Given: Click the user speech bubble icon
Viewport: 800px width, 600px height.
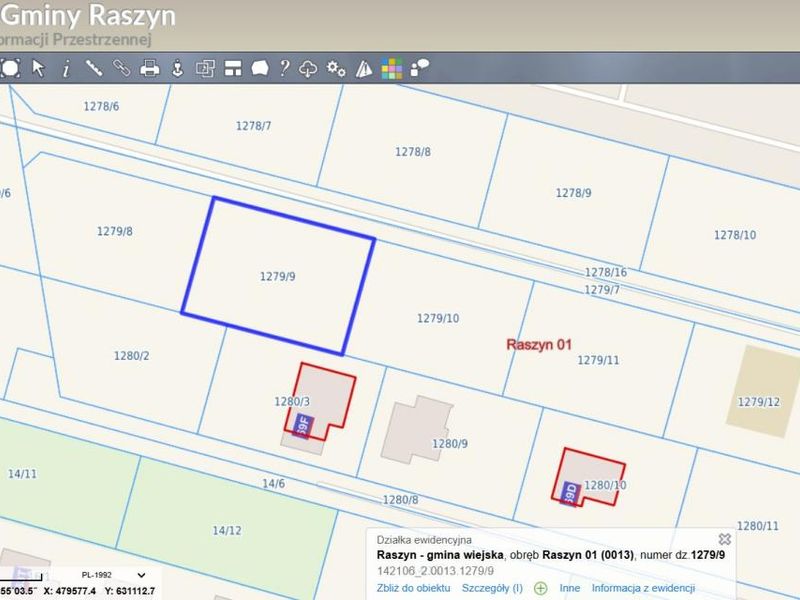Looking at the screenshot, I should (x=419, y=68).
